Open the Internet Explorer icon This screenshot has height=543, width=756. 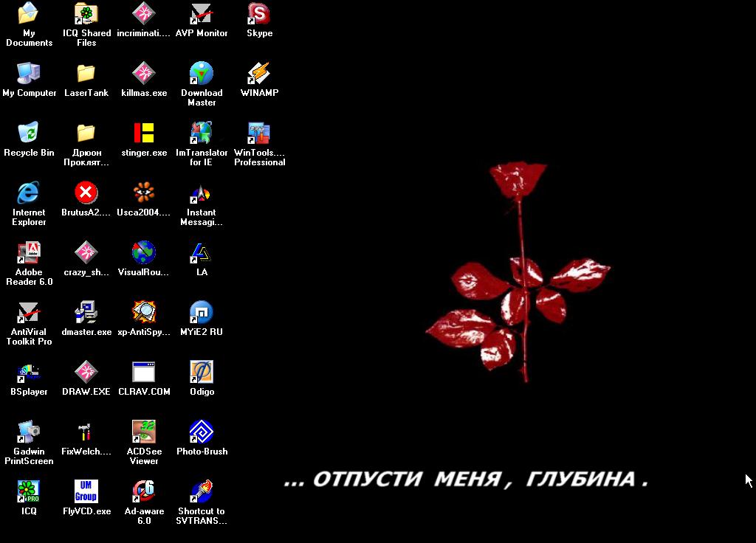(x=29, y=193)
